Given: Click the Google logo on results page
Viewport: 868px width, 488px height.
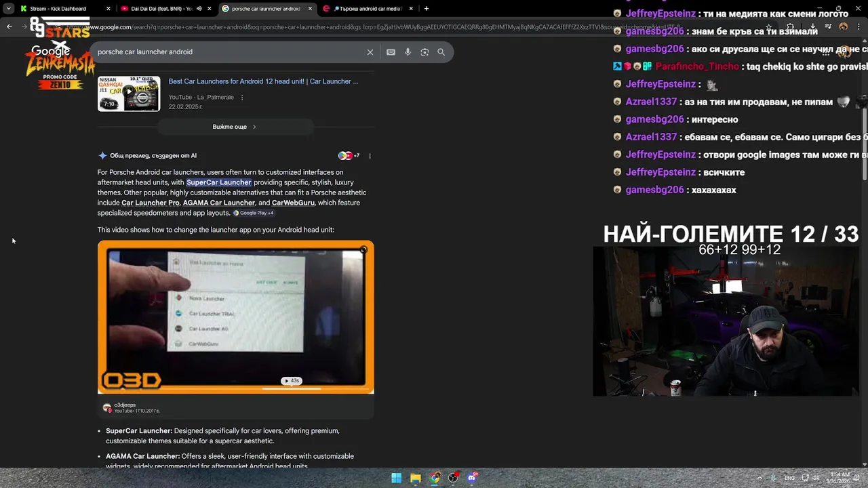Looking at the screenshot, I should tap(50, 52).
